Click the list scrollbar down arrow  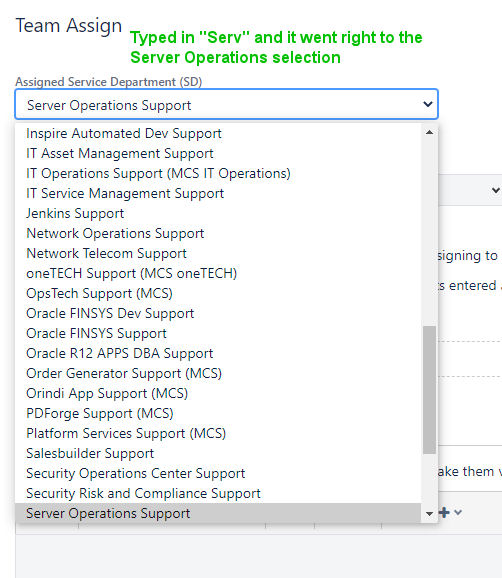click(x=429, y=513)
